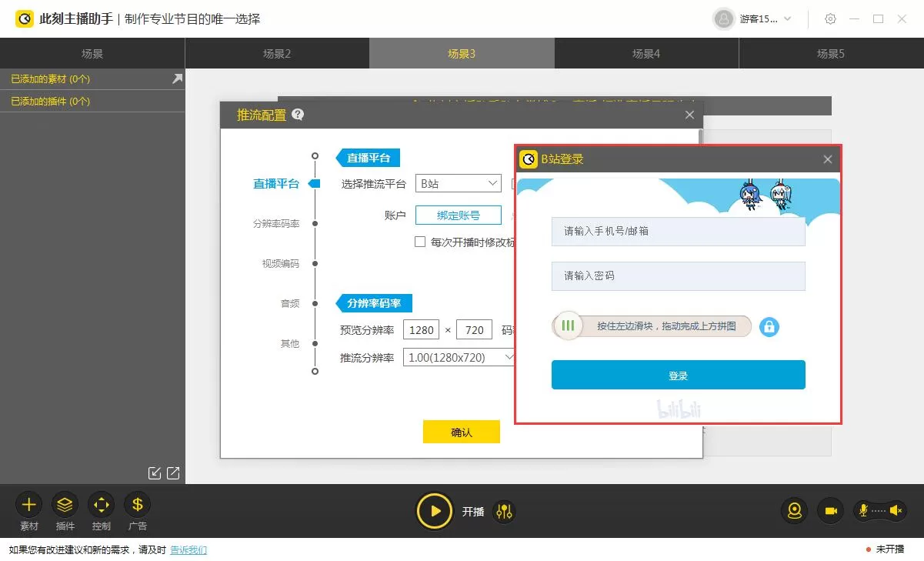Open the settings gear in title bar
924x561 pixels.
pyautogui.click(x=830, y=18)
